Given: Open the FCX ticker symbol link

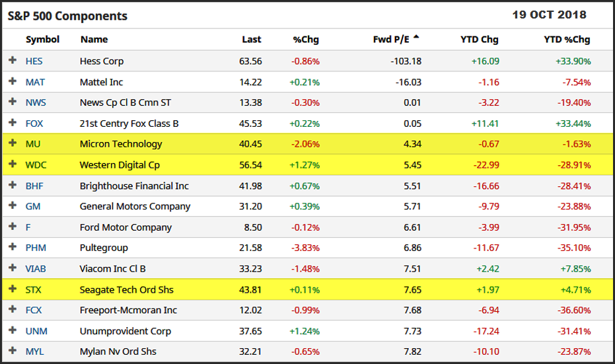Looking at the screenshot, I should [34, 310].
